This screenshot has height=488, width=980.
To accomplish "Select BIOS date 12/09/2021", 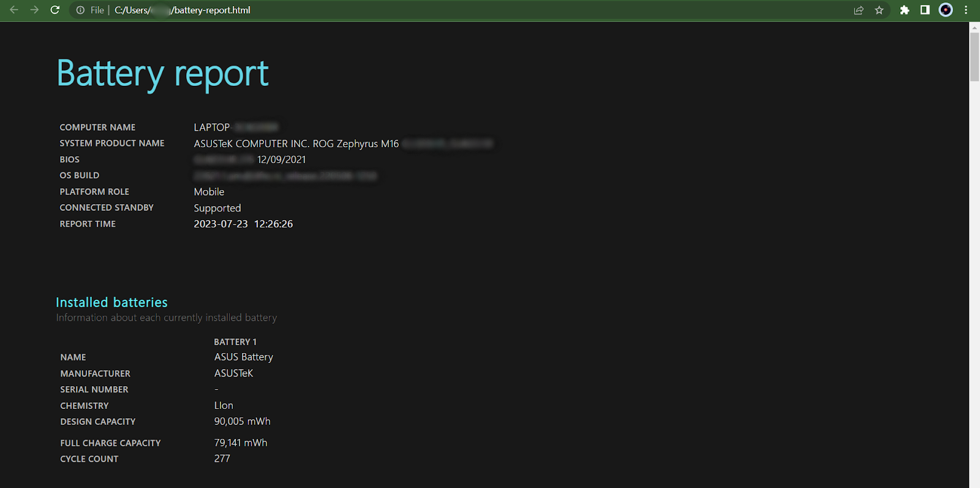I will (x=281, y=159).
